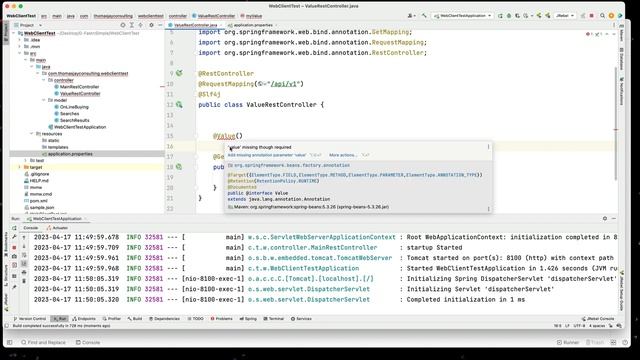Select ValueRestController in project tree
This screenshot has width=640, height=360.
pos(80,93)
